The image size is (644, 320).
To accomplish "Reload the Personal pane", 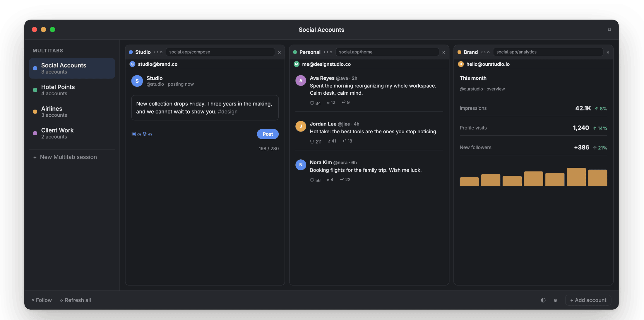I will point(331,52).
